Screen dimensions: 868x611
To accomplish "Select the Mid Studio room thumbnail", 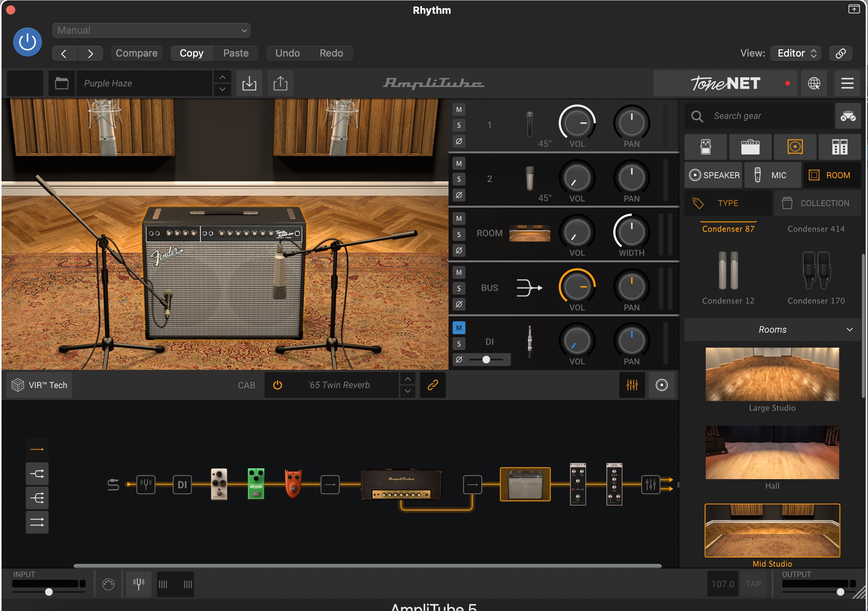I will 772,530.
